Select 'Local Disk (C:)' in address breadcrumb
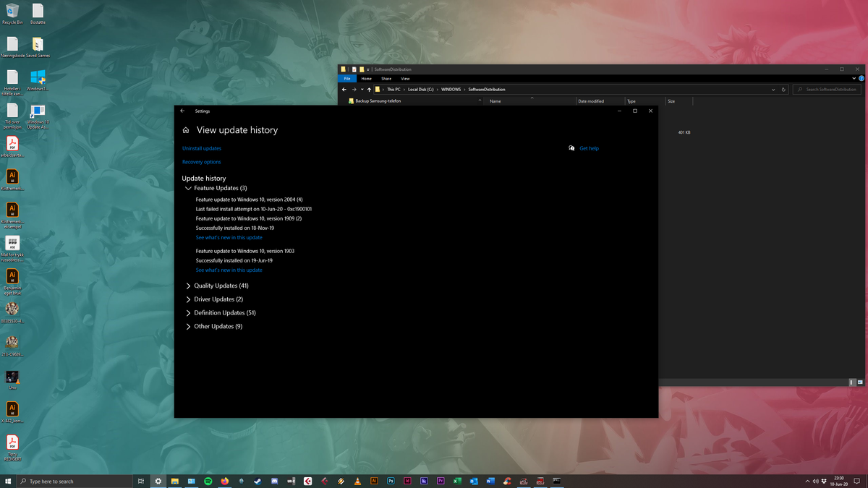868x488 pixels. [421, 90]
